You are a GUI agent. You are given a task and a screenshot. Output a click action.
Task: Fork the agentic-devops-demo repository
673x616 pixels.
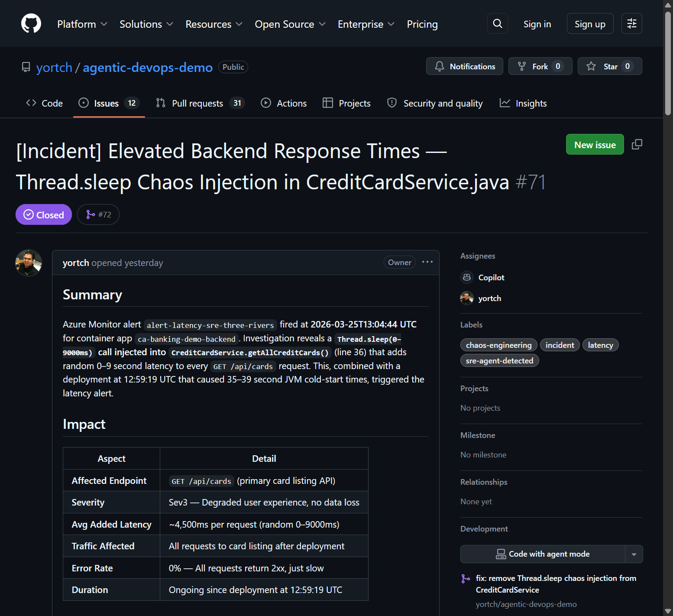[540, 66]
